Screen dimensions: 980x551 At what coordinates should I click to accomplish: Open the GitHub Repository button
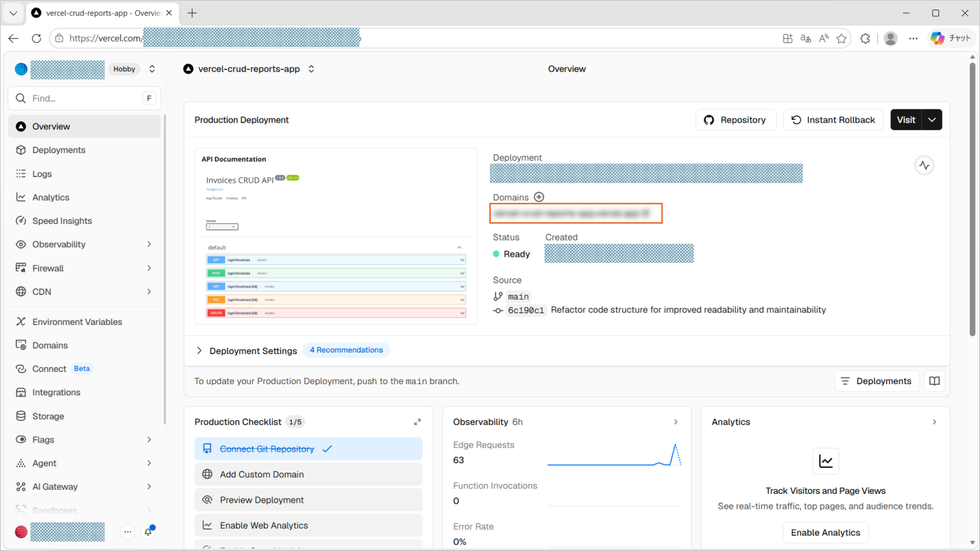(x=735, y=120)
